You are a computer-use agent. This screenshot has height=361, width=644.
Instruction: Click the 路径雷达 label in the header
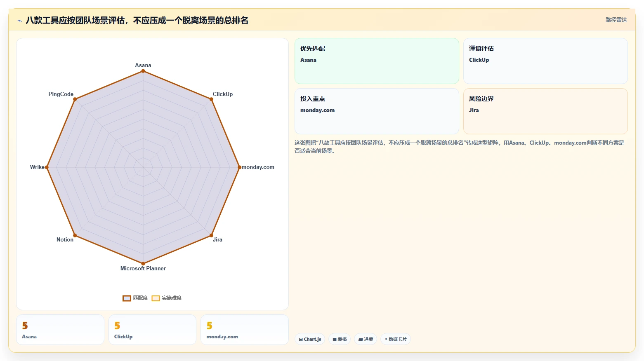[616, 20]
